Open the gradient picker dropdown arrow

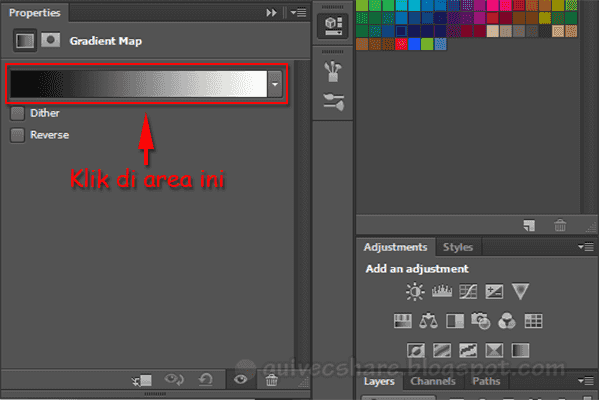275,84
